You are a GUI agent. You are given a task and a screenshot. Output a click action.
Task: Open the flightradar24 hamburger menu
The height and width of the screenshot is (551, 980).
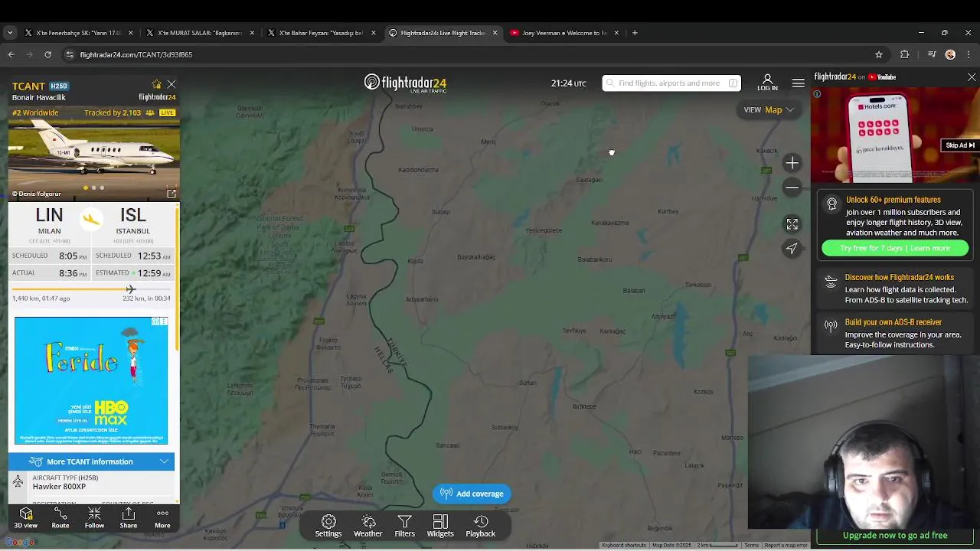pos(798,83)
